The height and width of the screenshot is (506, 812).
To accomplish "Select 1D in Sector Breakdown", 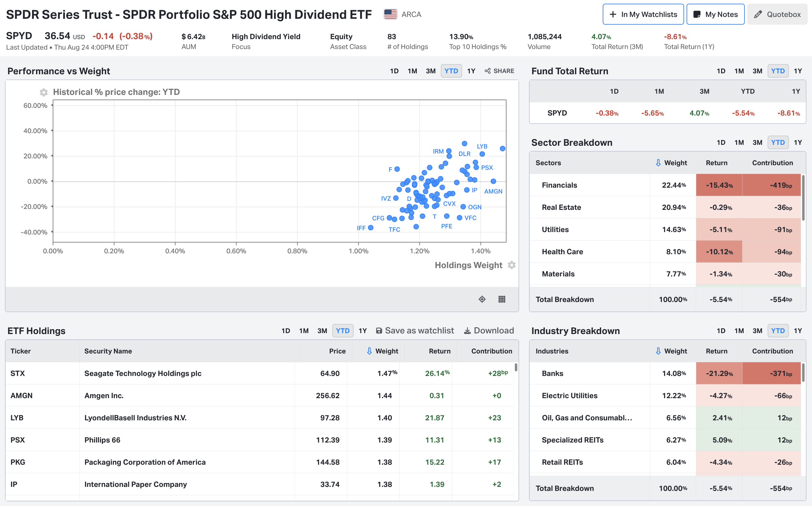I will coord(721,143).
